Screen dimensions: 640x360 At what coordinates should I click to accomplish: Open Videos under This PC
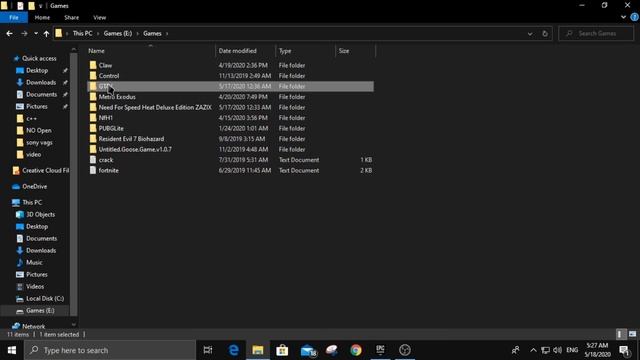(x=35, y=287)
